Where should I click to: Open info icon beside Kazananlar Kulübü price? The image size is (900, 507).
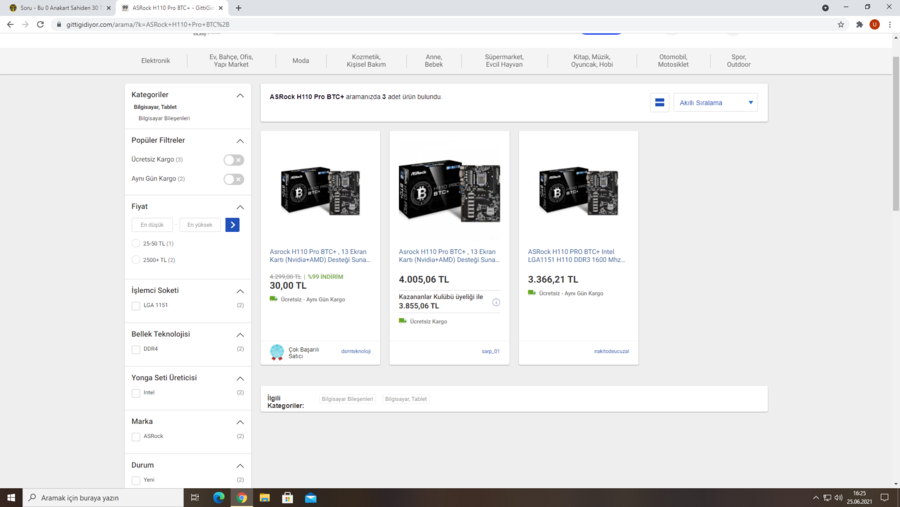click(x=496, y=302)
